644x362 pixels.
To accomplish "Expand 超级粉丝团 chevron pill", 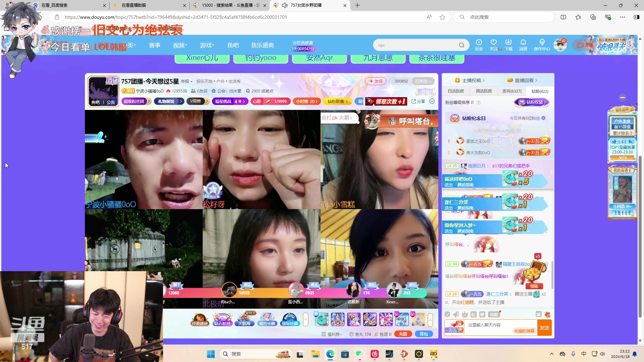I will 136,101.
